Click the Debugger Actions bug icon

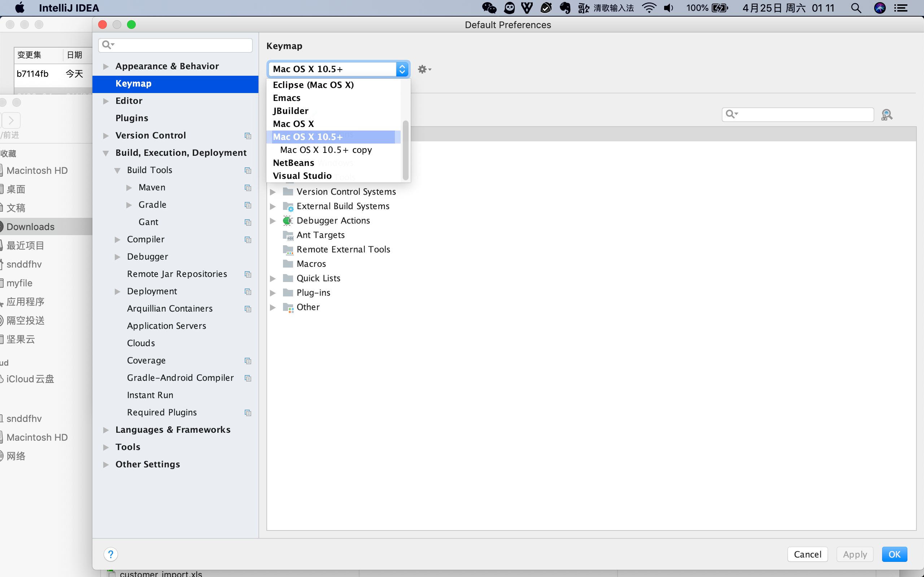coord(288,221)
